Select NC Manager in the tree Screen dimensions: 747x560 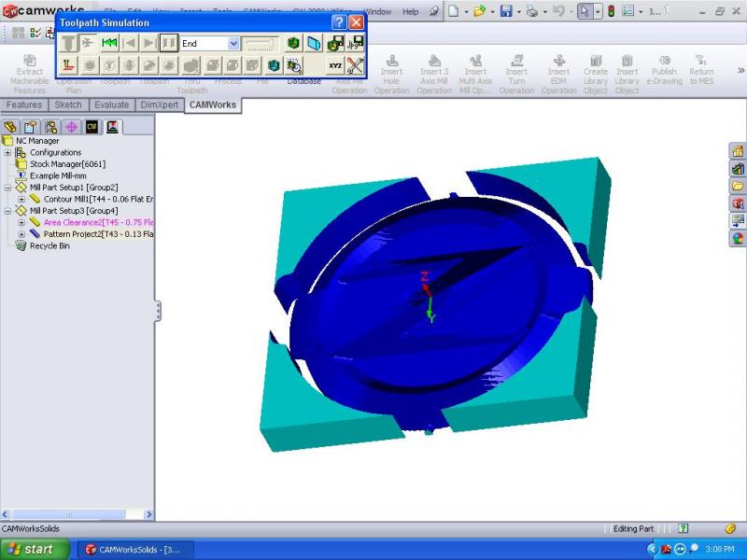[37, 141]
